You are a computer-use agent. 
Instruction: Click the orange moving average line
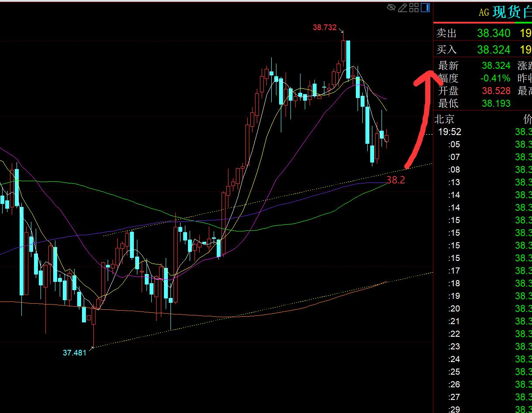(131, 311)
